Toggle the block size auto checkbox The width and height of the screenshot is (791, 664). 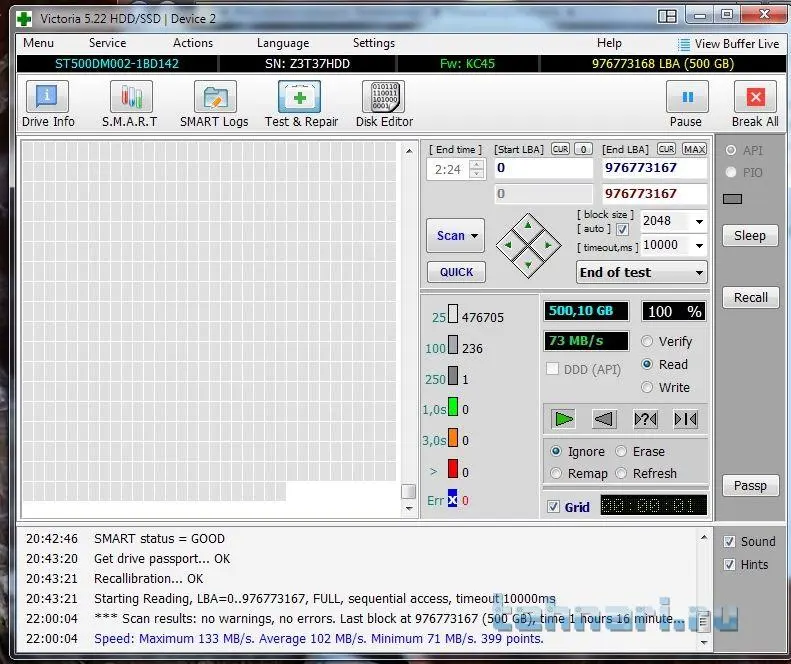pos(623,230)
